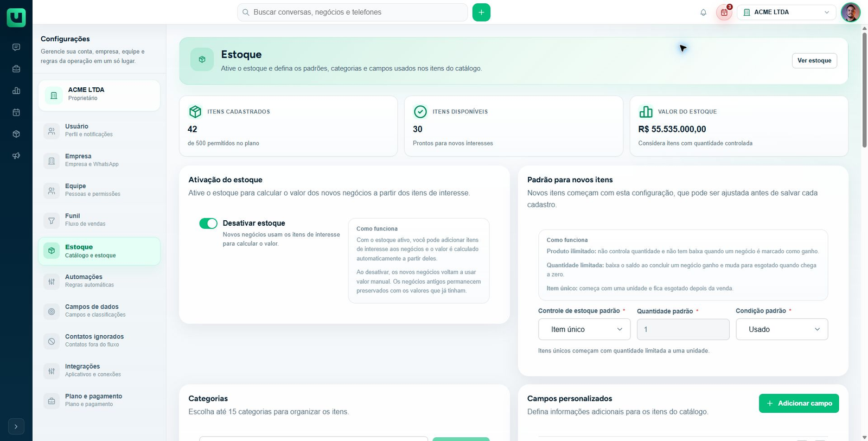Click the Usuário person icon
868x441 pixels.
(x=52, y=131)
